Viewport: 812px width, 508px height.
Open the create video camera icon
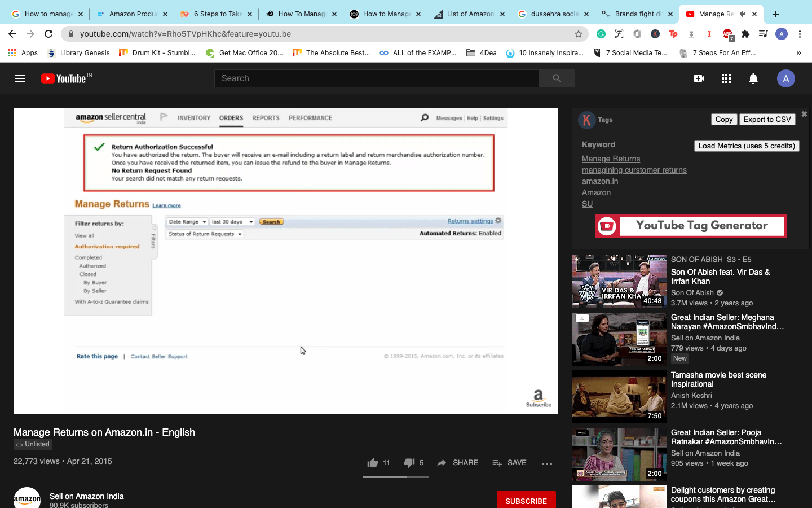[699, 78]
